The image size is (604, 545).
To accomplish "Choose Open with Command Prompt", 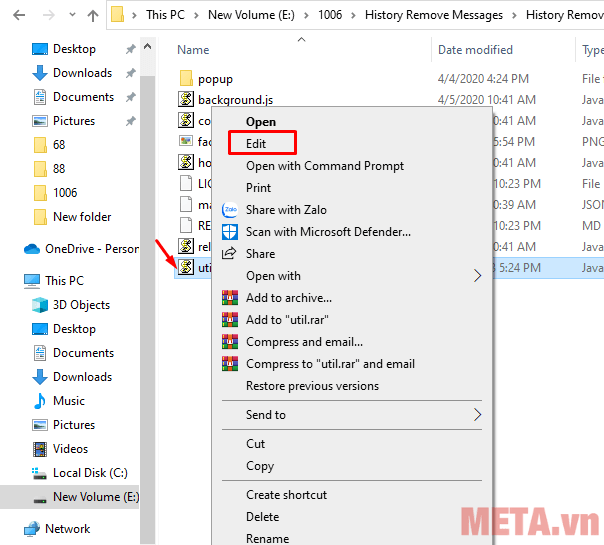I will [325, 166].
